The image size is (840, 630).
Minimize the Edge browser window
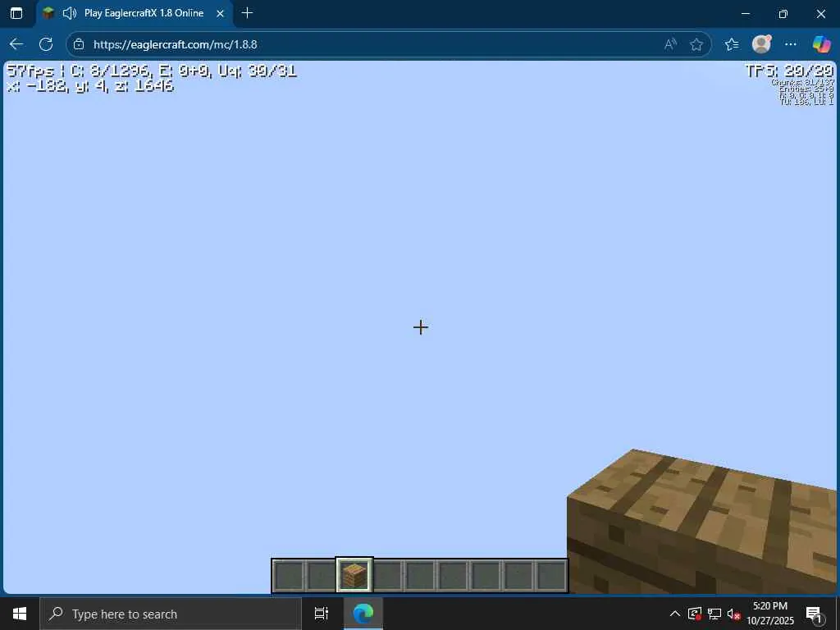pos(745,13)
